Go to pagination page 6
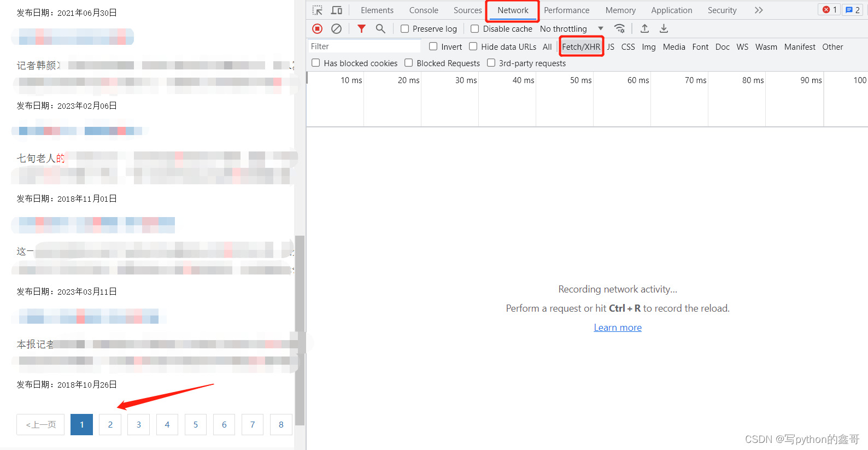Image resolution: width=868 pixels, height=450 pixels. click(224, 425)
